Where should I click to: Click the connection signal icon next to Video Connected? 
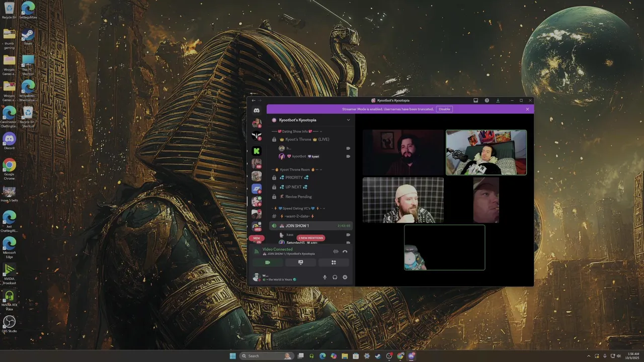click(x=256, y=251)
